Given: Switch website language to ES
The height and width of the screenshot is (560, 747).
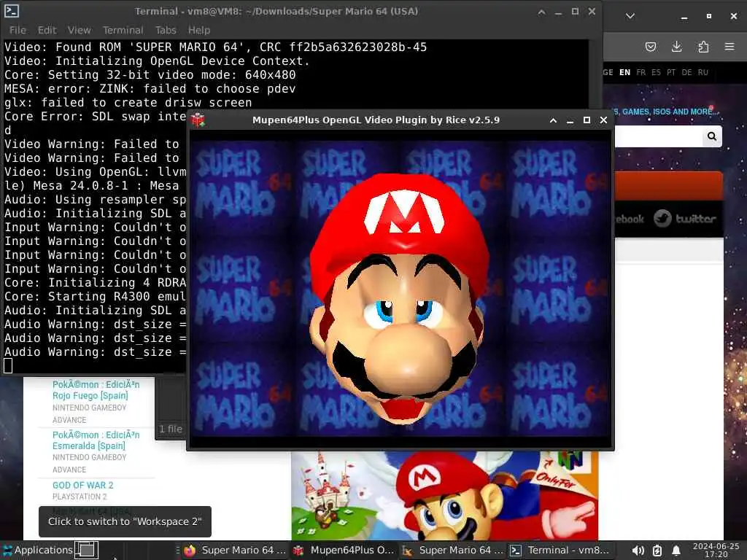Looking at the screenshot, I should point(656,72).
